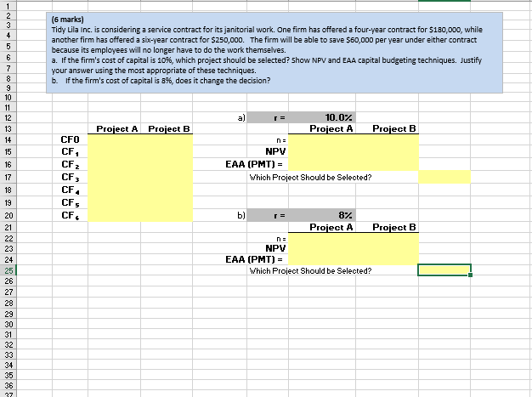Select Project A EAA cell for 10% rate
The image size is (532, 397).
pos(322,165)
